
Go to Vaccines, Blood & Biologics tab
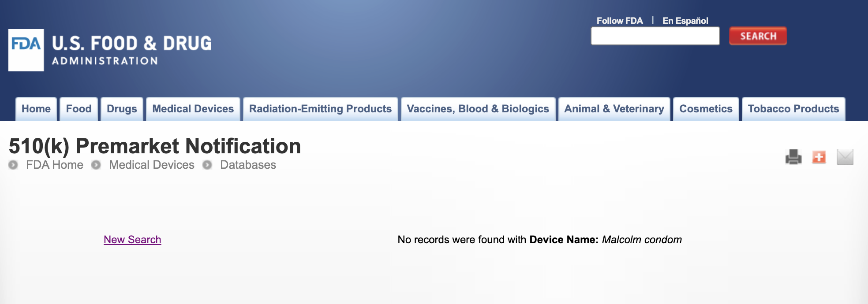tap(478, 109)
